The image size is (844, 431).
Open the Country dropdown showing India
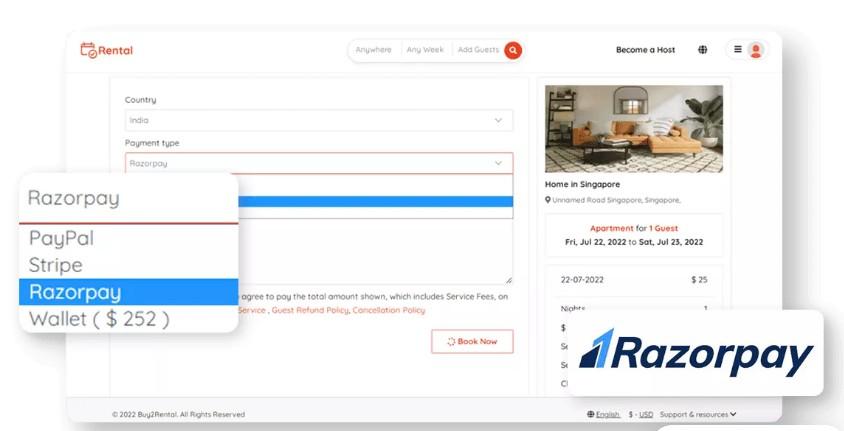point(319,121)
